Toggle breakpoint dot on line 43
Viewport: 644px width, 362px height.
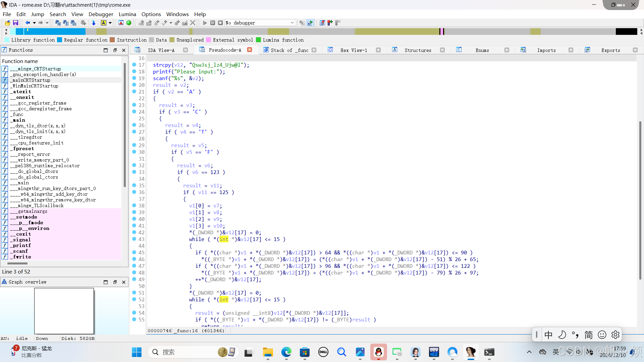coord(134,239)
